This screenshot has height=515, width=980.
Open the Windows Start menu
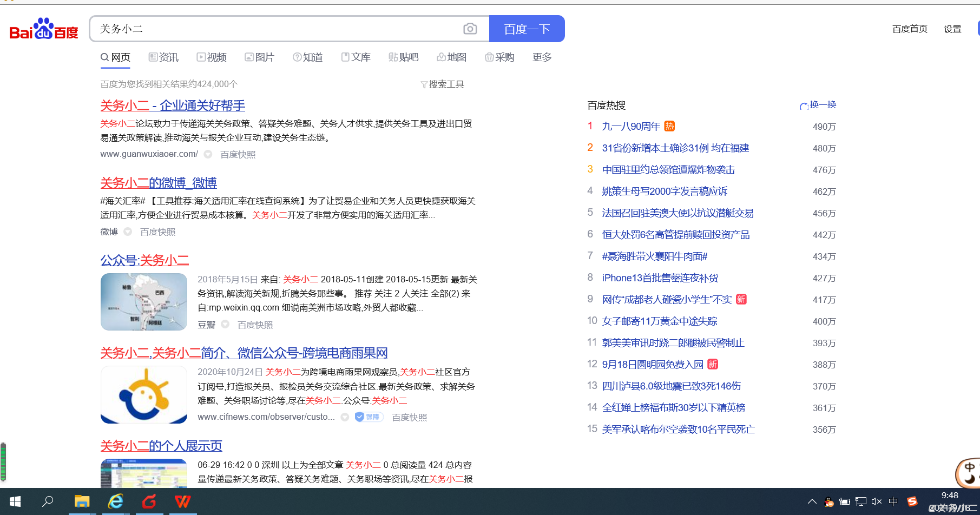(15, 501)
